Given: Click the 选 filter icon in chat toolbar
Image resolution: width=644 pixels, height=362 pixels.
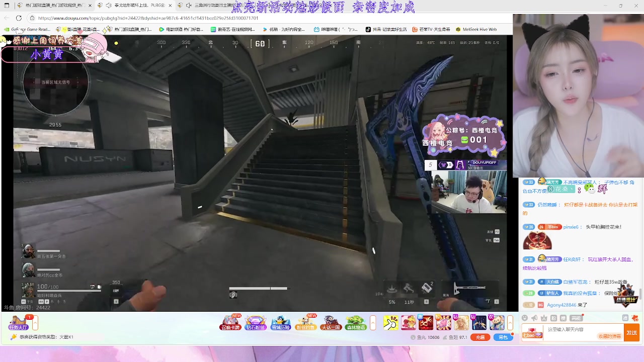Looking at the screenshot, I should (x=625, y=318).
